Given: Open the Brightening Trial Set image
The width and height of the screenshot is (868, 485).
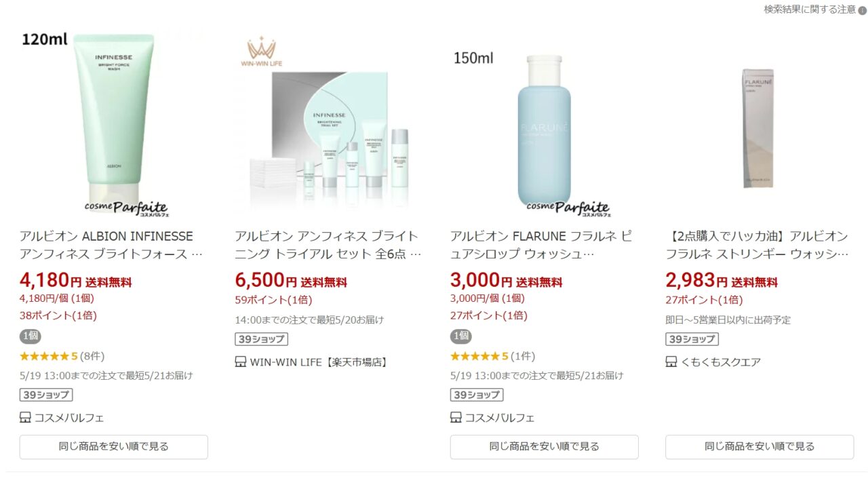Looking at the screenshot, I should 329,123.
